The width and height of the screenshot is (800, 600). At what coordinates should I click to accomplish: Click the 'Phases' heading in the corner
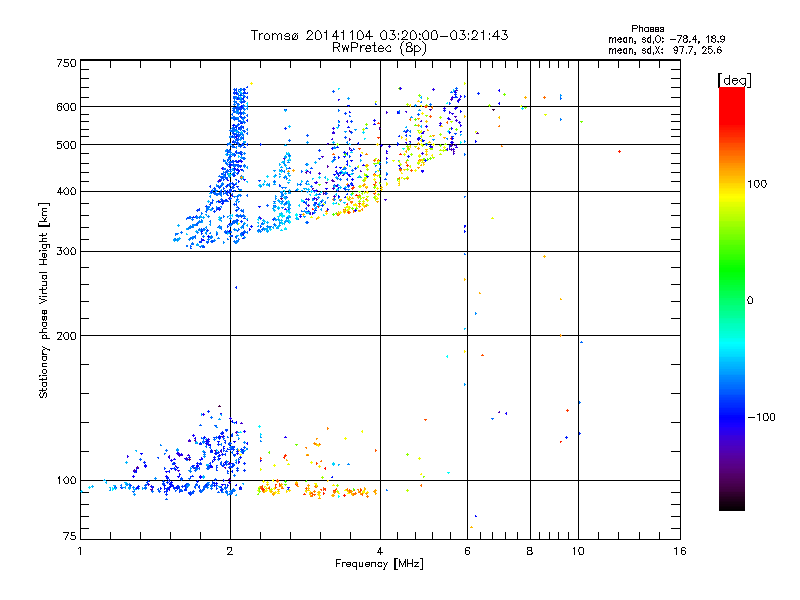pyautogui.click(x=647, y=29)
